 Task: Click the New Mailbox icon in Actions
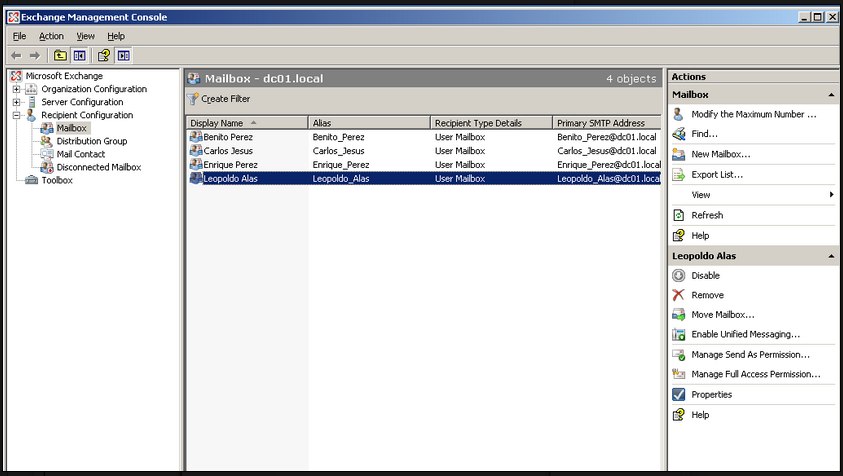(x=678, y=154)
